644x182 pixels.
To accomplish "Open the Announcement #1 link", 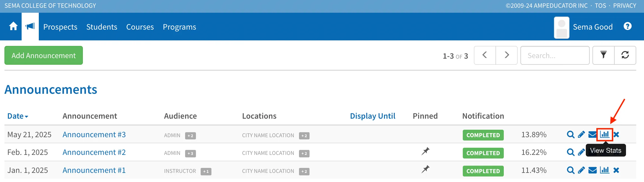I will tap(94, 170).
